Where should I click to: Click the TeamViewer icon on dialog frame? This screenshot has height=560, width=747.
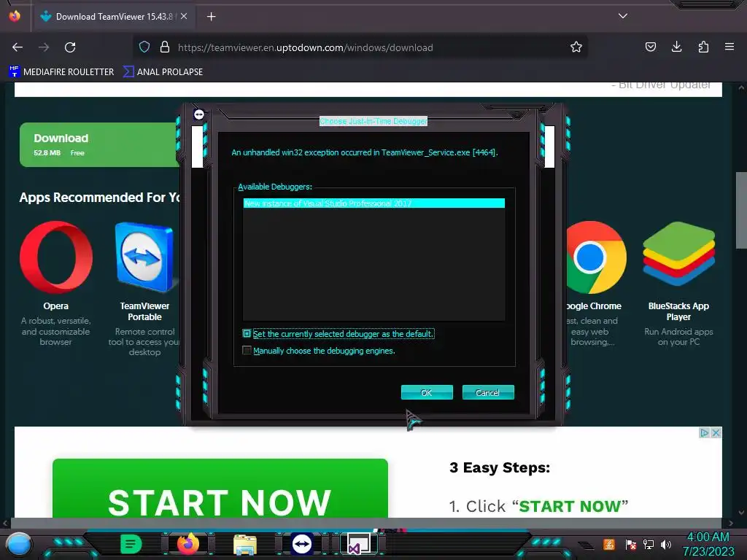(199, 114)
